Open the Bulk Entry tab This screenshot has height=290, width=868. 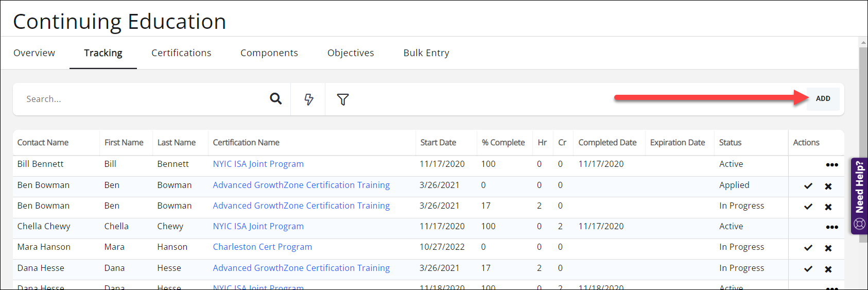426,53
